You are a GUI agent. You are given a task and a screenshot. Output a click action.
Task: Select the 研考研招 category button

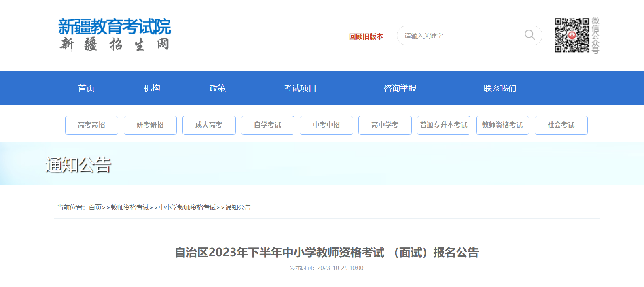[150, 125]
